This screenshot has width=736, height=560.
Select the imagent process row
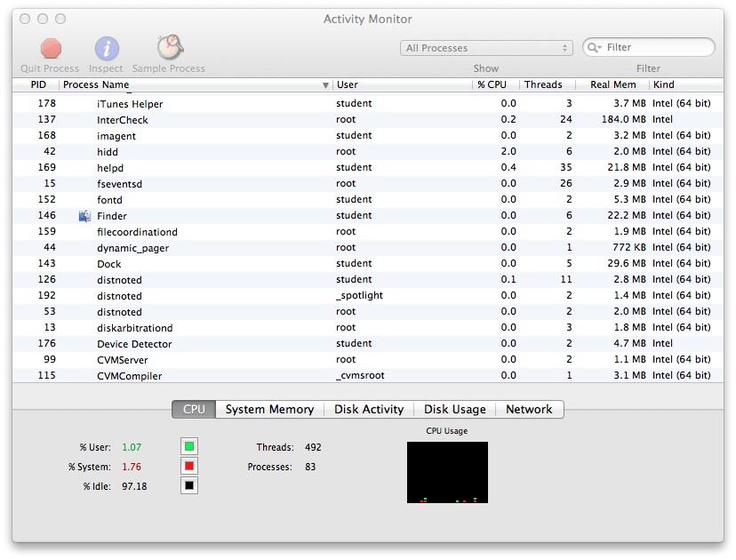pyautogui.click(x=368, y=136)
